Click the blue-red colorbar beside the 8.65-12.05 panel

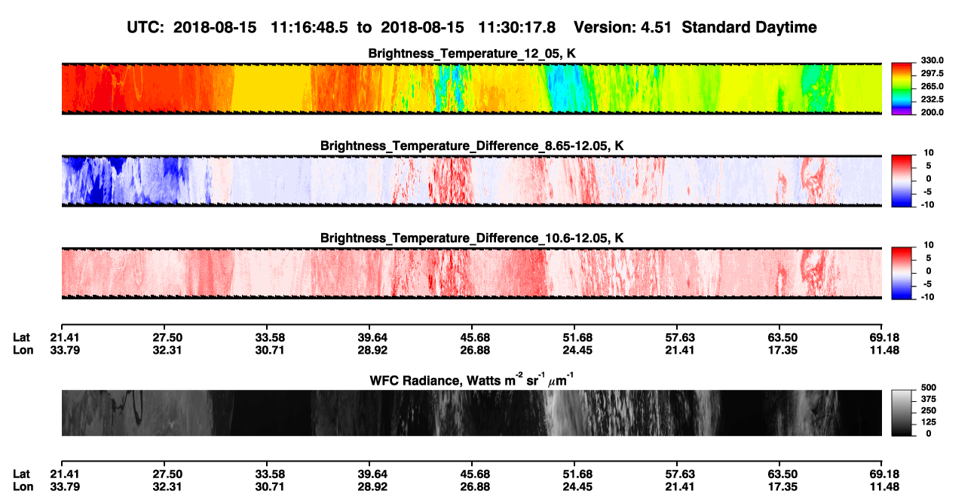904,180
